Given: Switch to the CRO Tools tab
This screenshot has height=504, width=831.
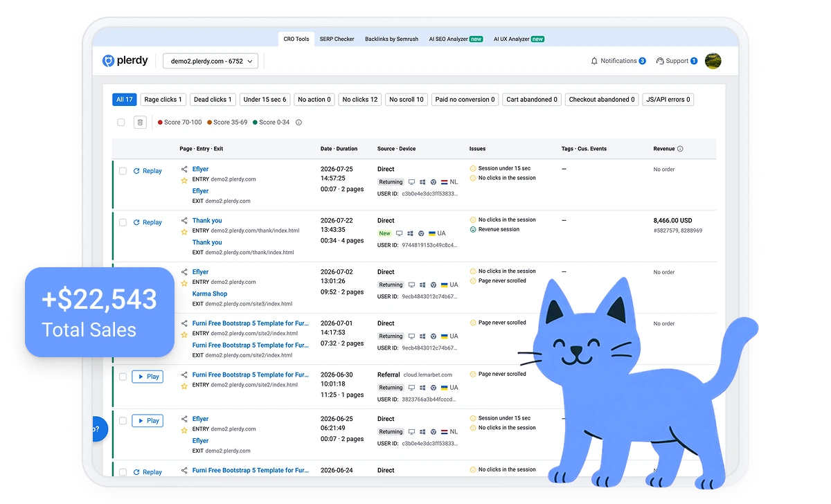Looking at the screenshot, I should click(296, 39).
